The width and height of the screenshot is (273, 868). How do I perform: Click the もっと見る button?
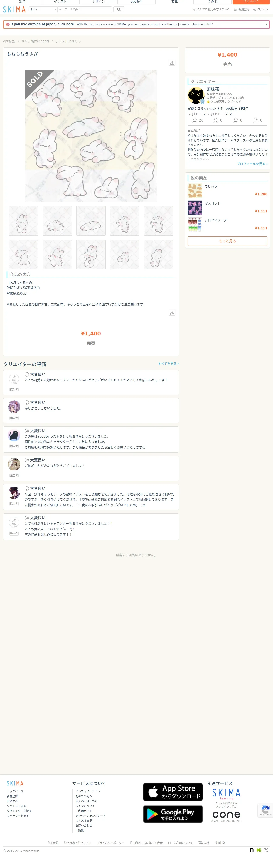click(x=227, y=241)
